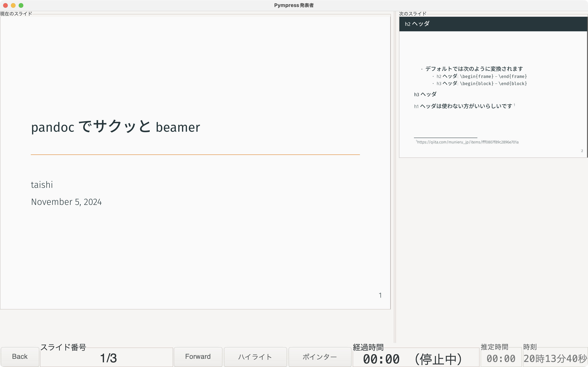Click the vertical divider between slide panes
This screenshot has width=588, height=367.
[395, 177]
